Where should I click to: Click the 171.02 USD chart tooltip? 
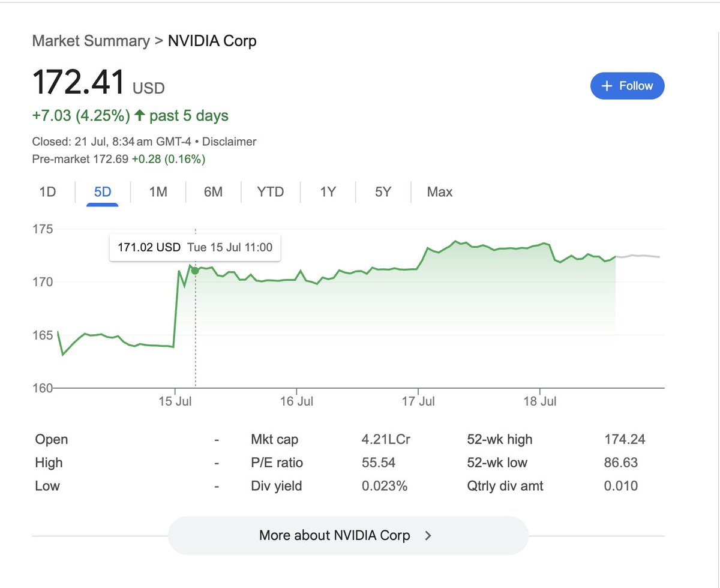tap(195, 247)
